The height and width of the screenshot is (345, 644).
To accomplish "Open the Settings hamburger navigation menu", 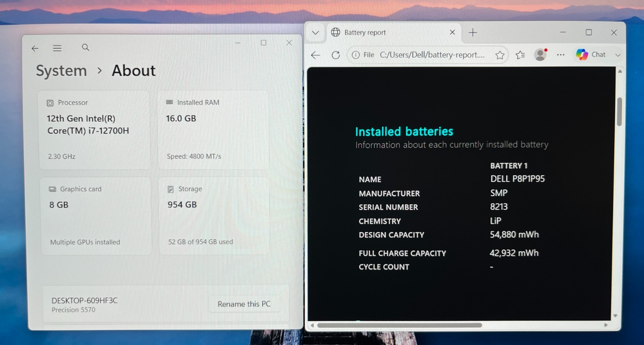I will pyautogui.click(x=57, y=48).
